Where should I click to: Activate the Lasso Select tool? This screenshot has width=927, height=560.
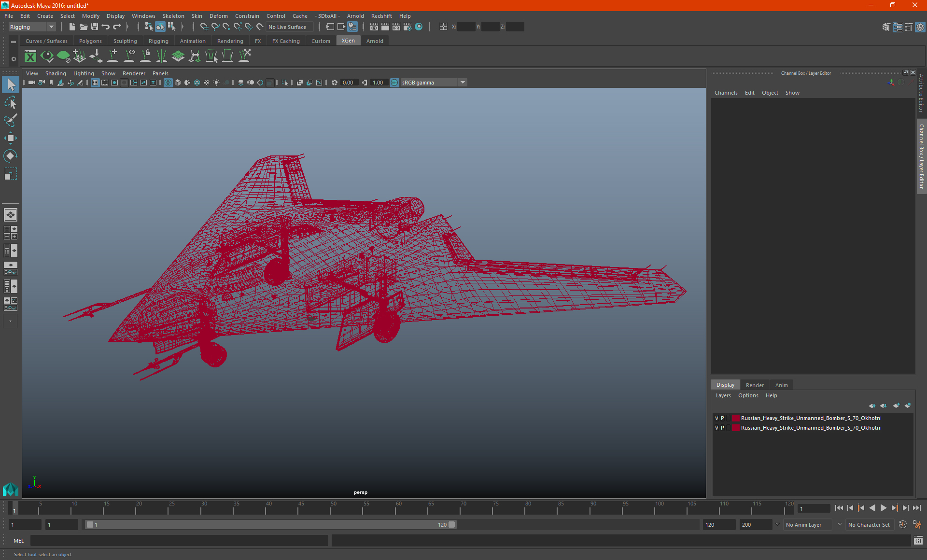click(11, 102)
